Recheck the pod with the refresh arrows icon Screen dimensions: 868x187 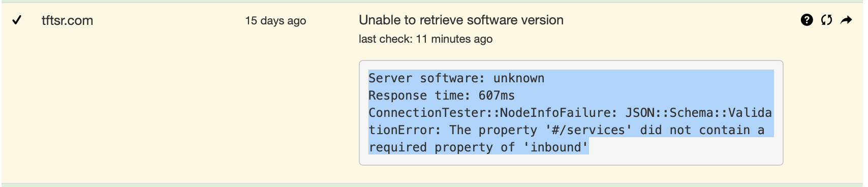[826, 20]
